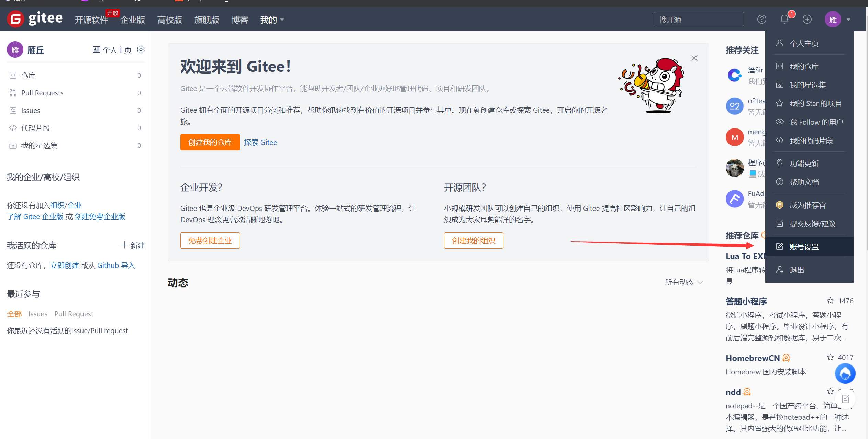Select 提交反馈/建议 in the user menu

809,224
